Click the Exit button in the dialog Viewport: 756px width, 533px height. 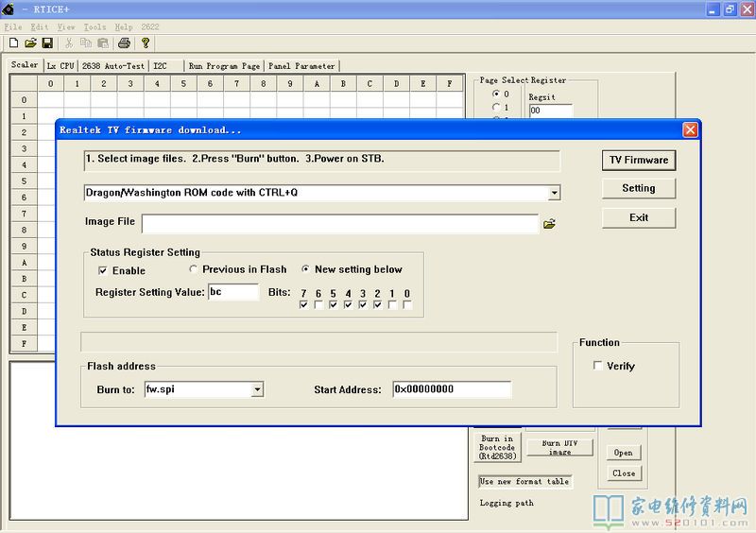pos(638,217)
